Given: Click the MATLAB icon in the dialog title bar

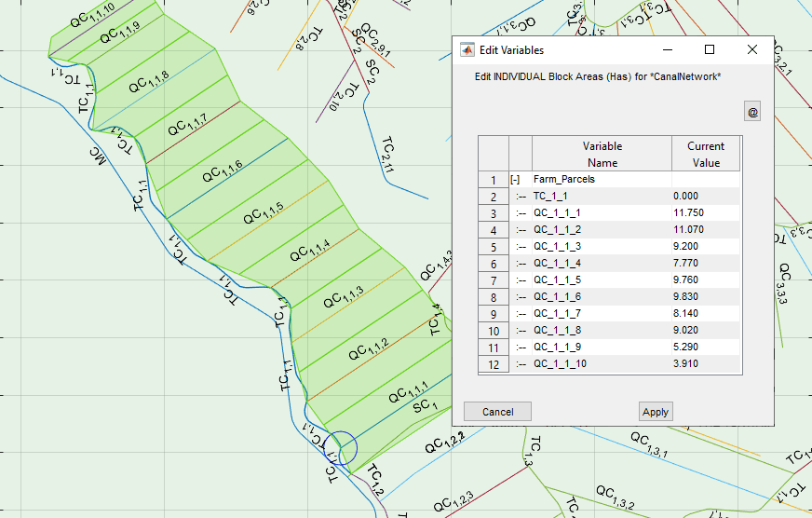Looking at the screenshot, I should tap(467, 50).
